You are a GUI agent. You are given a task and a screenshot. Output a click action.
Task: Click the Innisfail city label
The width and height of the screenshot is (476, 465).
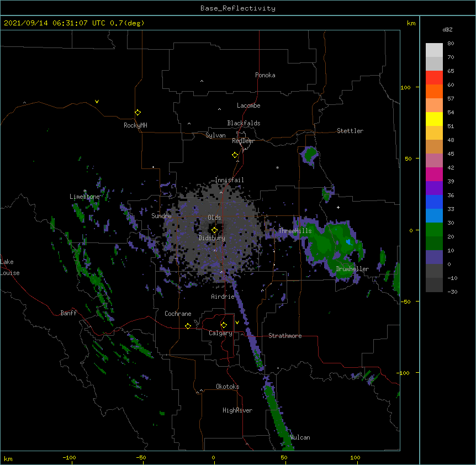click(x=229, y=180)
